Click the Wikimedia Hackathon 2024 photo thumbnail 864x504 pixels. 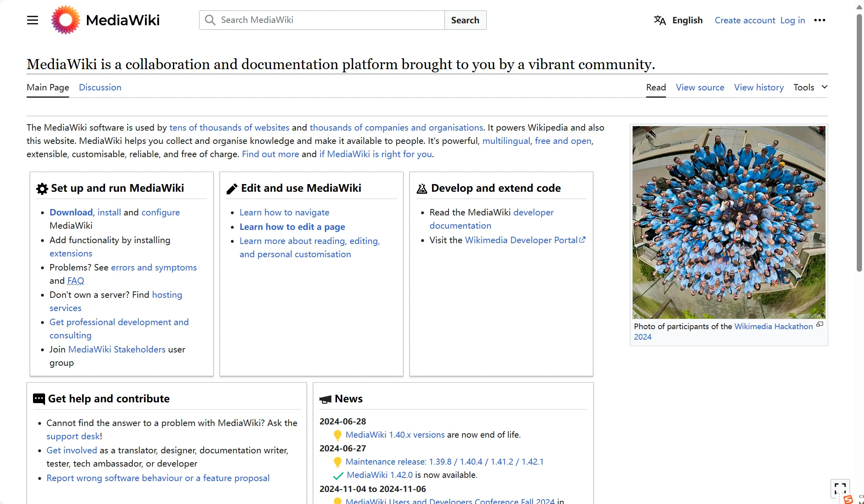[x=729, y=222]
